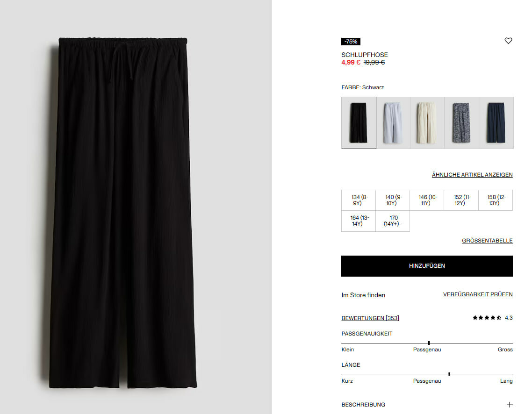532x414 pixels.
Task: Add product to favorites with heart icon
Action: click(508, 41)
